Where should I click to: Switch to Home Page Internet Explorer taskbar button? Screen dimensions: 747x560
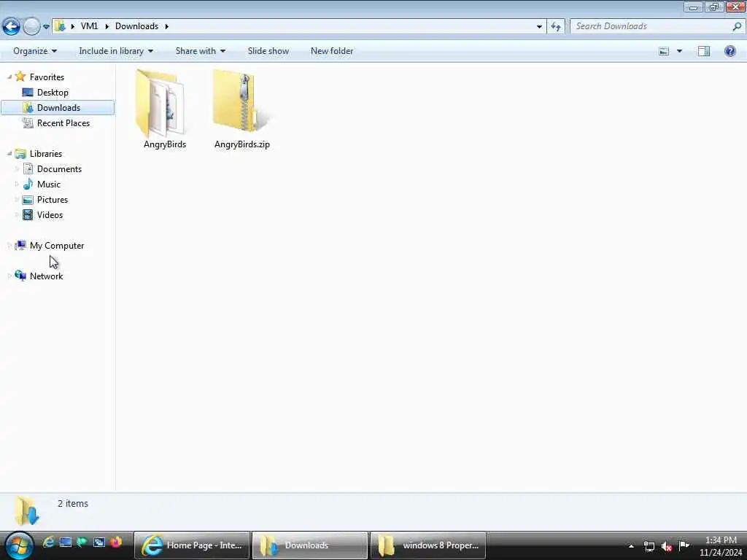[192, 545]
